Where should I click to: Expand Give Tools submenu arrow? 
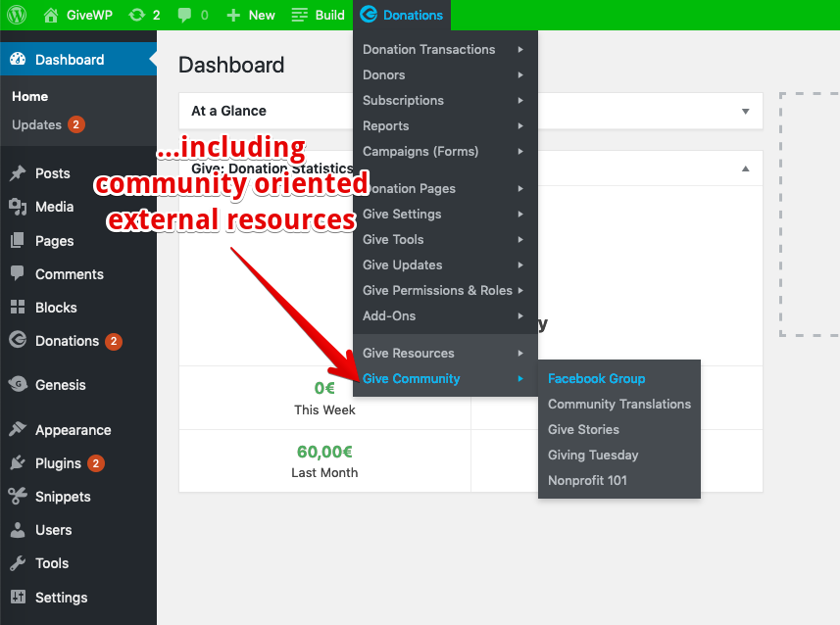pos(520,239)
